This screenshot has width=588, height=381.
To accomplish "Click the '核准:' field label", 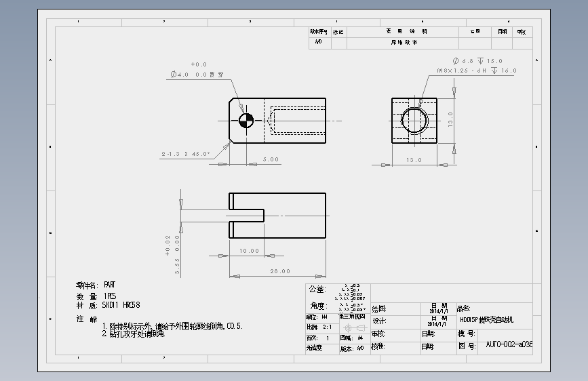I will [378, 346].
